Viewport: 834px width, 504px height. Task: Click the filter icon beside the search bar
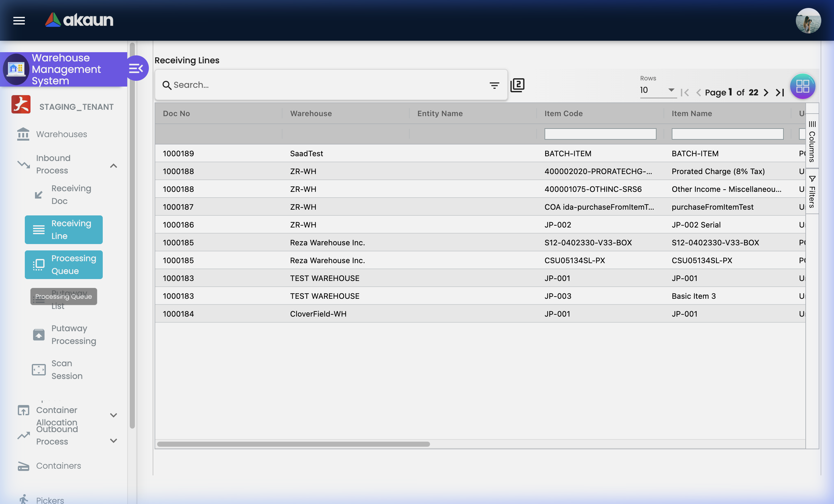[x=494, y=85]
